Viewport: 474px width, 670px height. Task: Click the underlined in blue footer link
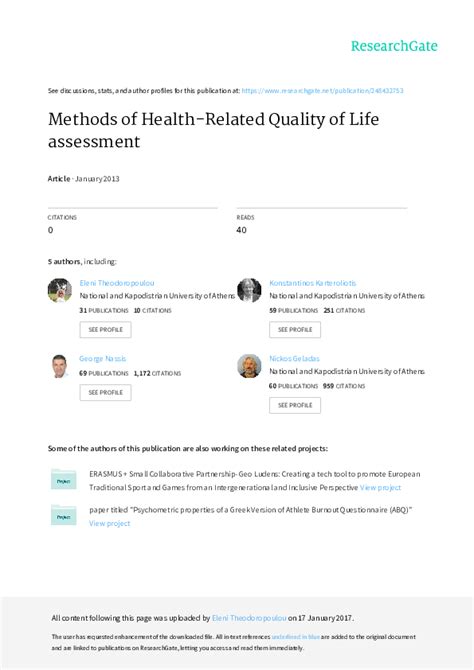tap(295, 637)
